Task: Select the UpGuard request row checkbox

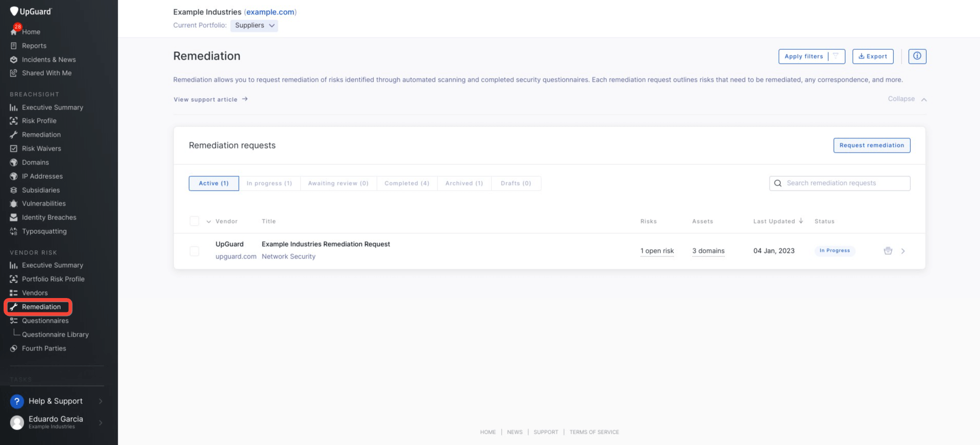Action: [x=194, y=251]
